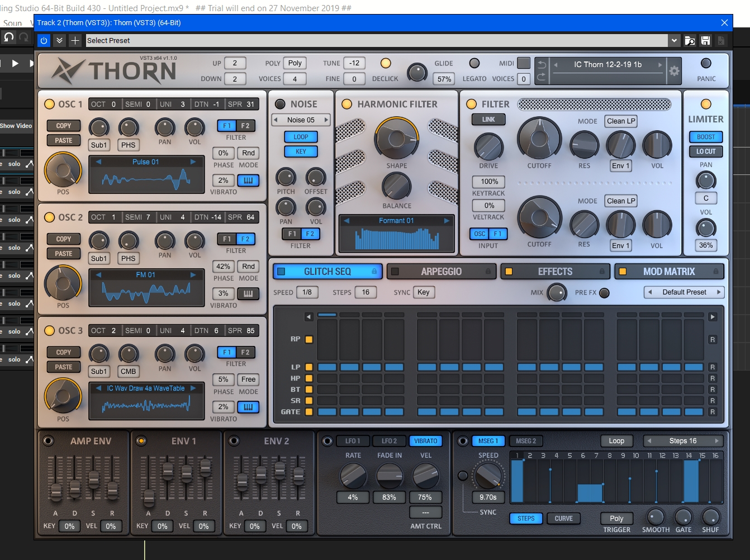Open OSC 1 phase mode Rnd selector
This screenshot has width=750, height=560.
tap(248, 153)
